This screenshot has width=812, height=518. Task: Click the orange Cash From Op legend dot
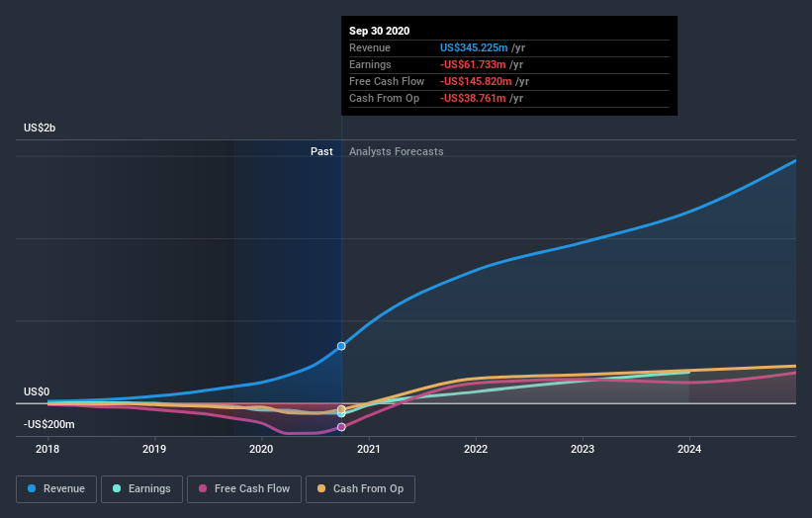pyautogui.click(x=321, y=488)
